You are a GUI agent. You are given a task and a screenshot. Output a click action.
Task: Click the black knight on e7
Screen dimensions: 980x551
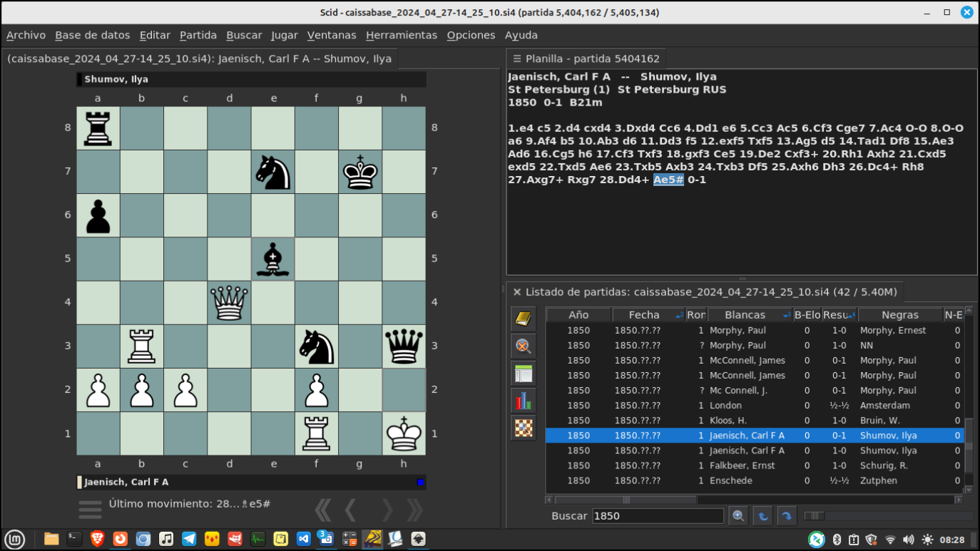273,172
